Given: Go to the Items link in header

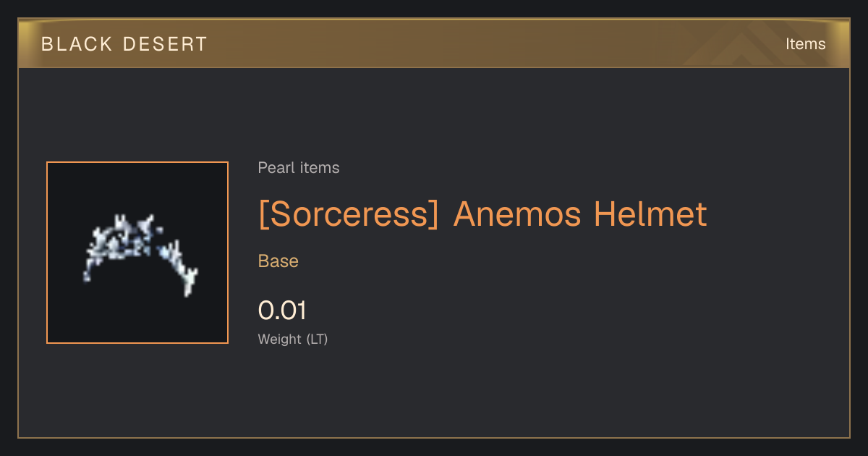Looking at the screenshot, I should pos(805,44).
